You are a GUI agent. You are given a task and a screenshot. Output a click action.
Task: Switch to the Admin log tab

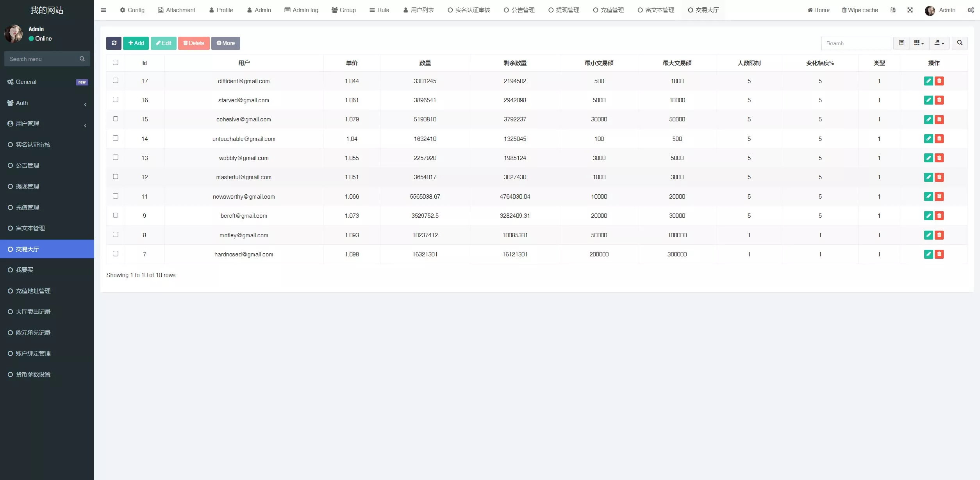point(301,10)
